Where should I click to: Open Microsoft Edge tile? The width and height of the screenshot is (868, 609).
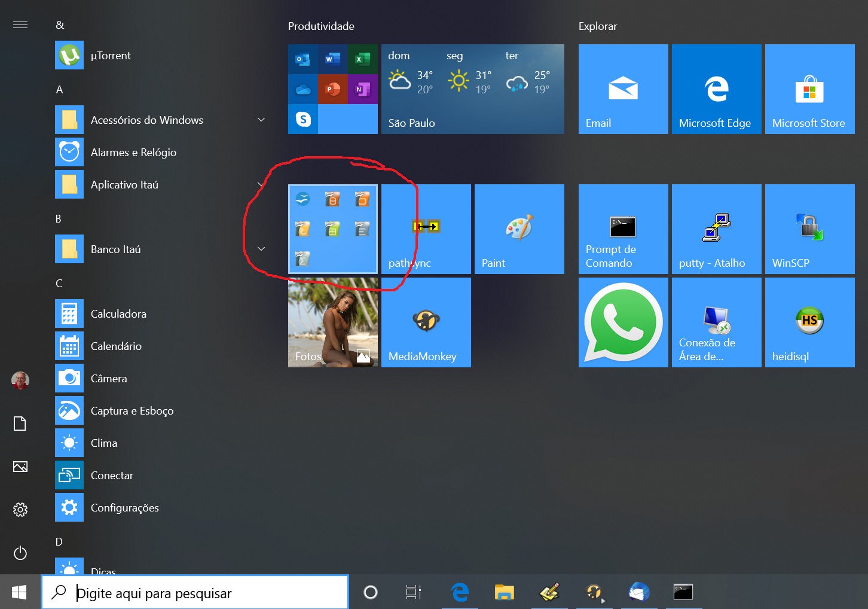[x=716, y=89]
